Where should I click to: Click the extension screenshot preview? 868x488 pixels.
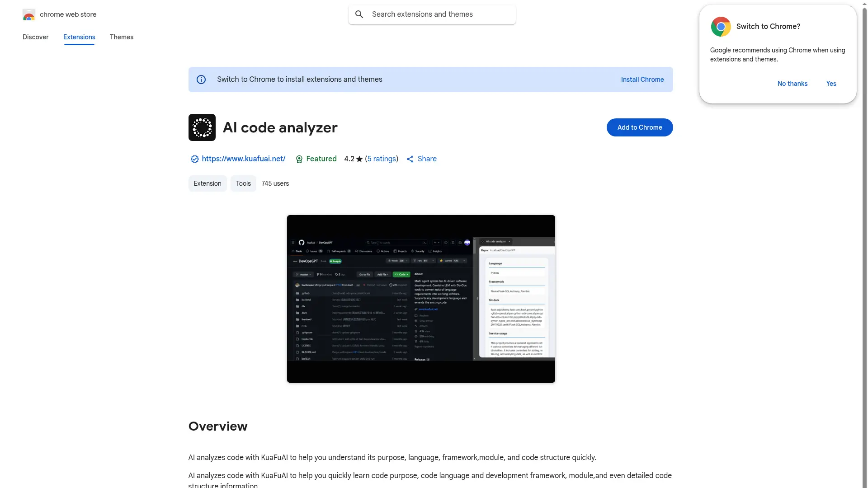pos(420,298)
